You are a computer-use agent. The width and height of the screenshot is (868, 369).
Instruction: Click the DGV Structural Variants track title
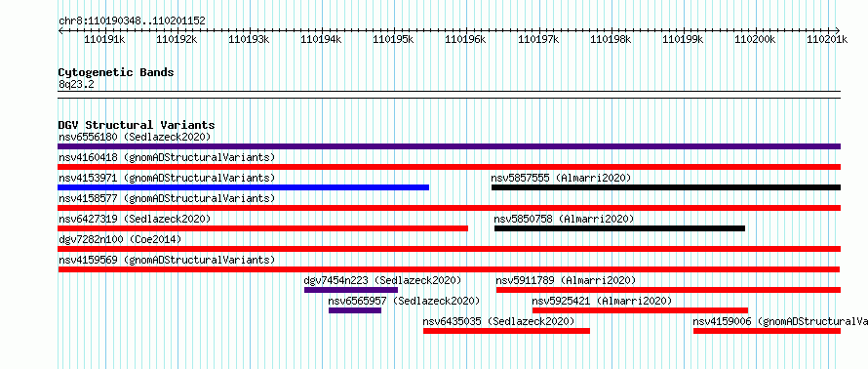coord(137,125)
